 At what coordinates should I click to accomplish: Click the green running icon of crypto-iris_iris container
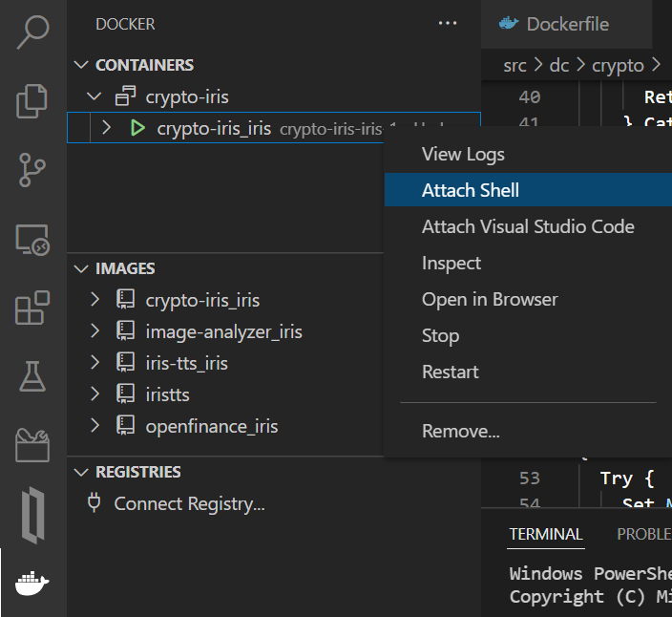click(137, 128)
